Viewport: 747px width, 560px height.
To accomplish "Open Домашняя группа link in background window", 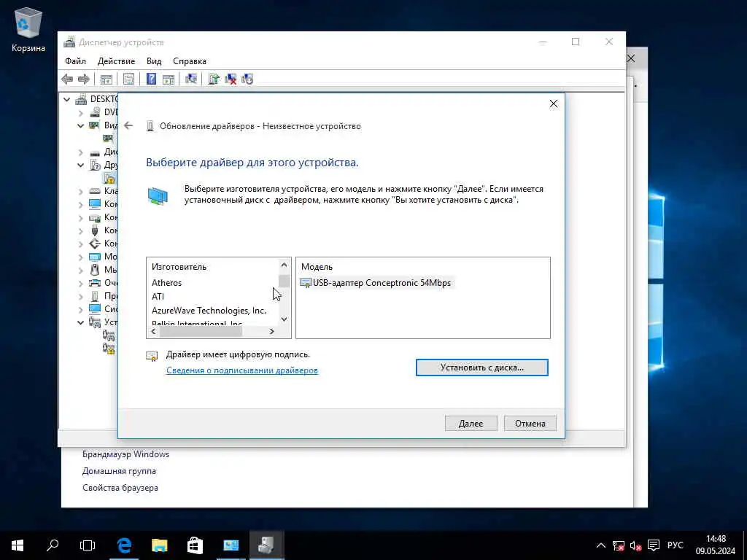I will [x=119, y=471].
